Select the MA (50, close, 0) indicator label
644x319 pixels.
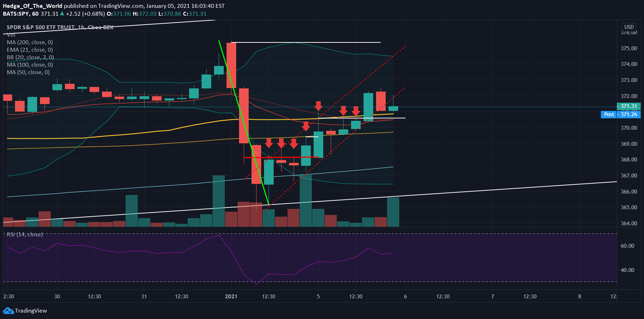click(28, 72)
